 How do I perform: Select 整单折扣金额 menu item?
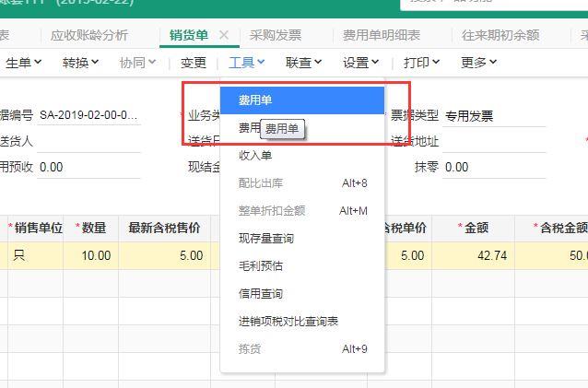(302, 211)
